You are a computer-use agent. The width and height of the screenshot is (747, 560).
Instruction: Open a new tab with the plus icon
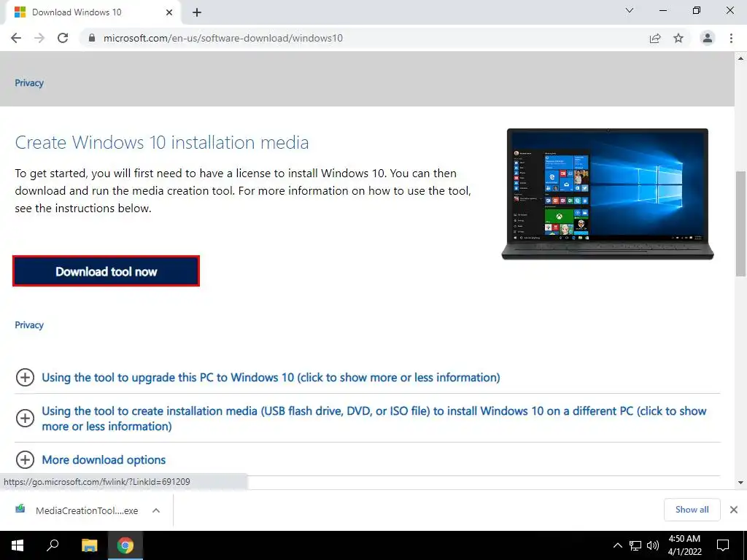pos(197,12)
